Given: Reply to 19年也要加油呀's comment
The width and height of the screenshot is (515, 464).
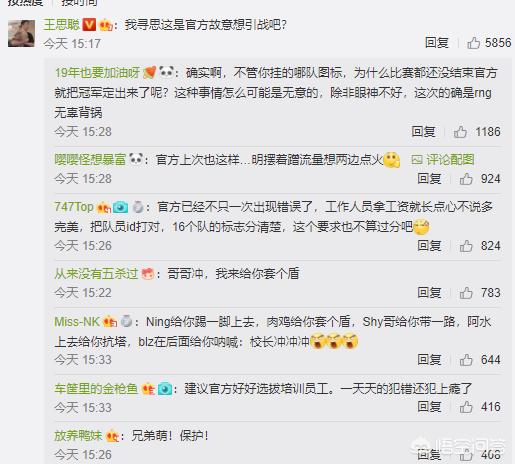Looking at the screenshot, I should coord(423,132).
